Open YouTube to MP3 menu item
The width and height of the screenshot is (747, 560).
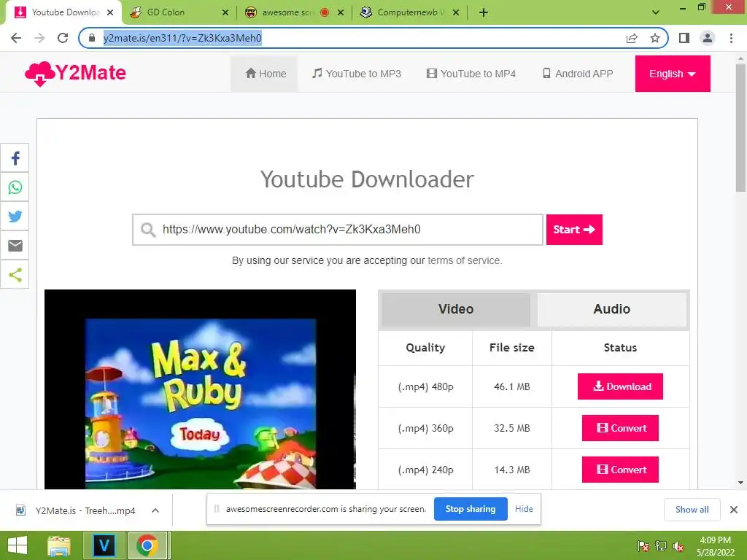point(356,74)
